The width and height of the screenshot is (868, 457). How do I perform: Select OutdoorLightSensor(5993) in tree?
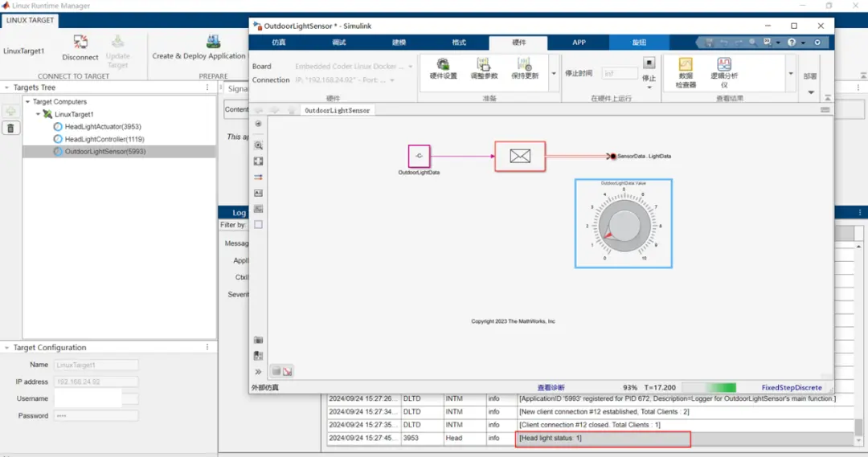(x=105, y=152)
